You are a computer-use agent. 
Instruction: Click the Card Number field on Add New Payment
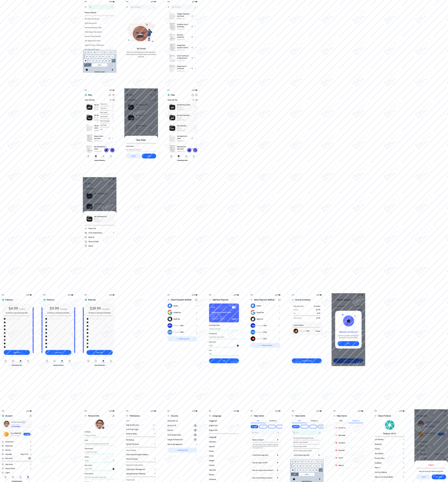pos(224,337)
